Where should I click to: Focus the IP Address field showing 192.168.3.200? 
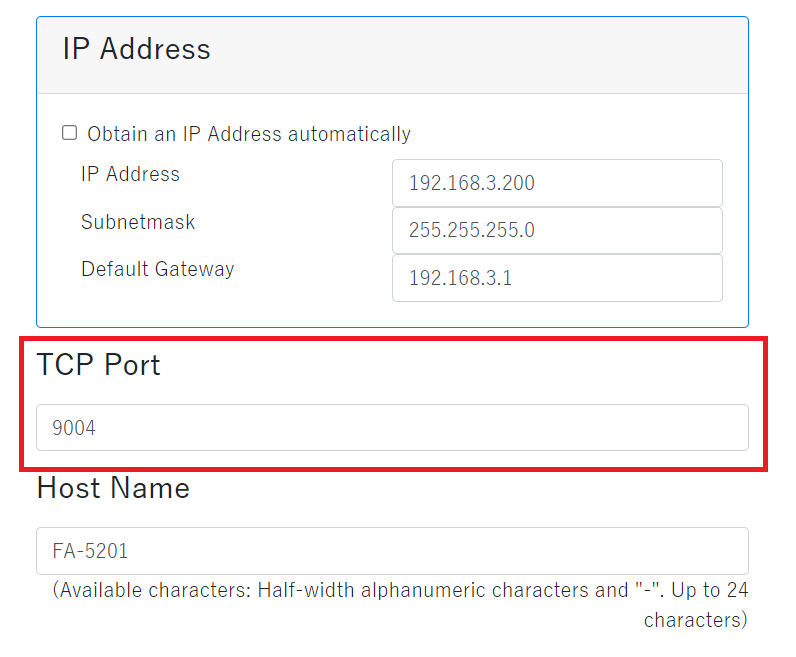click(x=557, y=183)
